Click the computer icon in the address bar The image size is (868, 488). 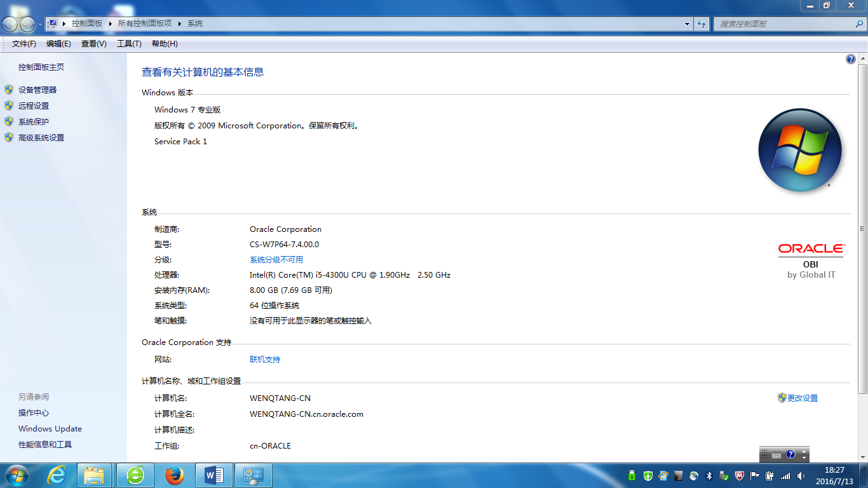point(53,24)
